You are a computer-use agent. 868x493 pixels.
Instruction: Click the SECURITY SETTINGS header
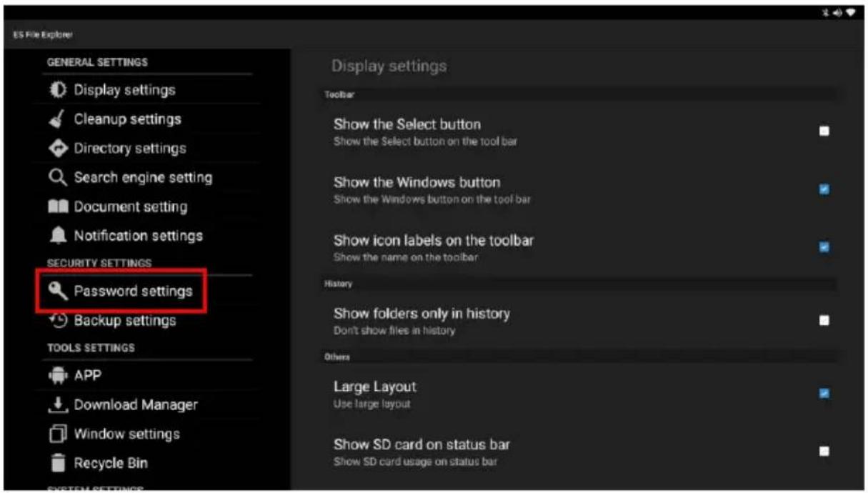pos(99,263)
